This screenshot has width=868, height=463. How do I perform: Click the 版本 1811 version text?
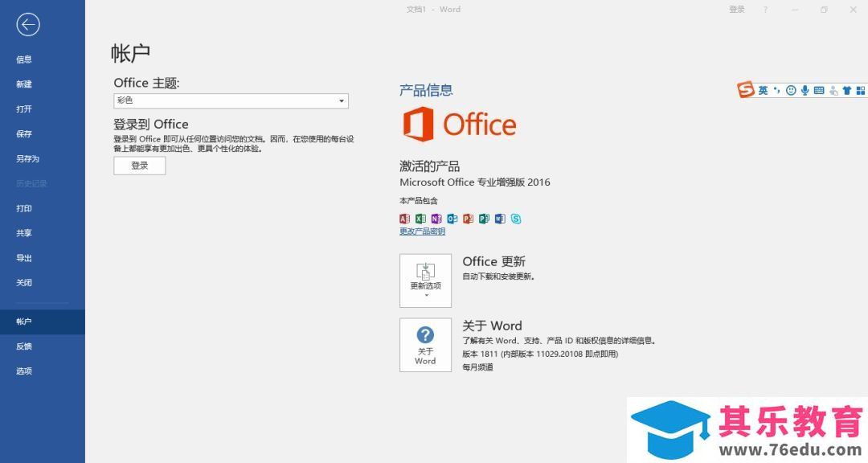click(x=540, y=354)
